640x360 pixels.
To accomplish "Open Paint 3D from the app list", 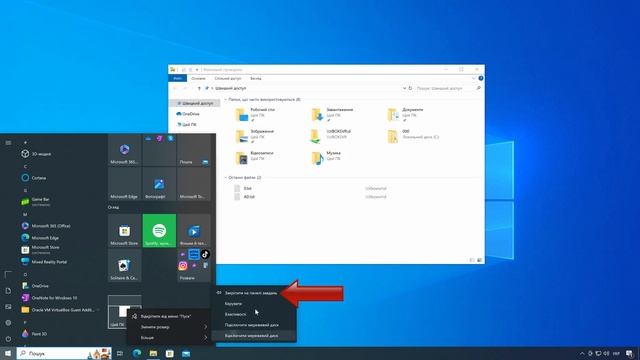I will coord(35,333).
